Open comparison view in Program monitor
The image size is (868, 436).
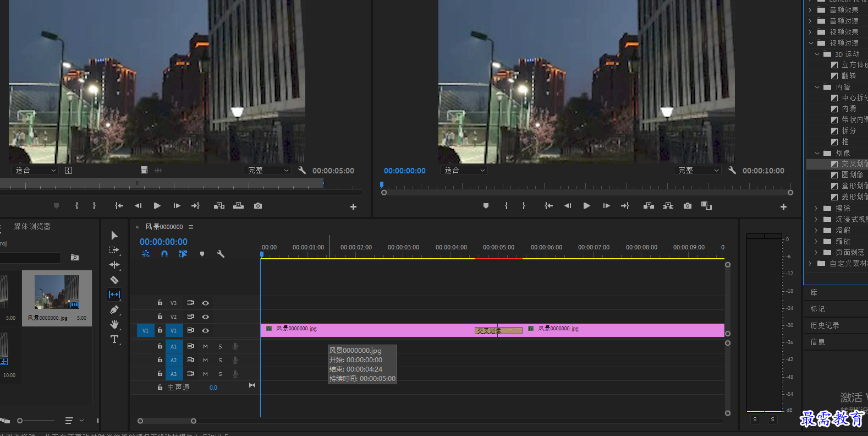click(707, 206)
